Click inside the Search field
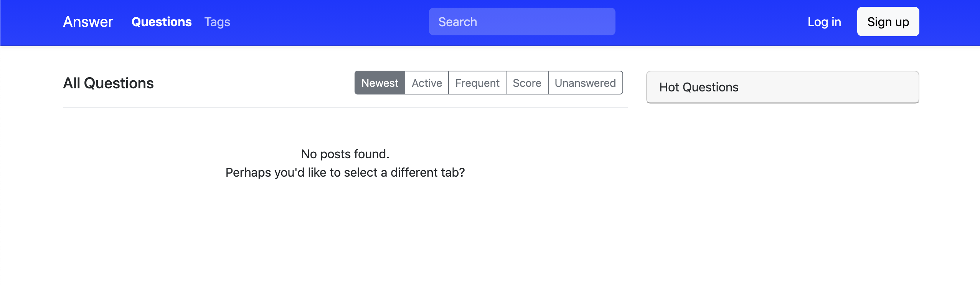This screenshot has height=285, width=980. [x=522, y=22]
